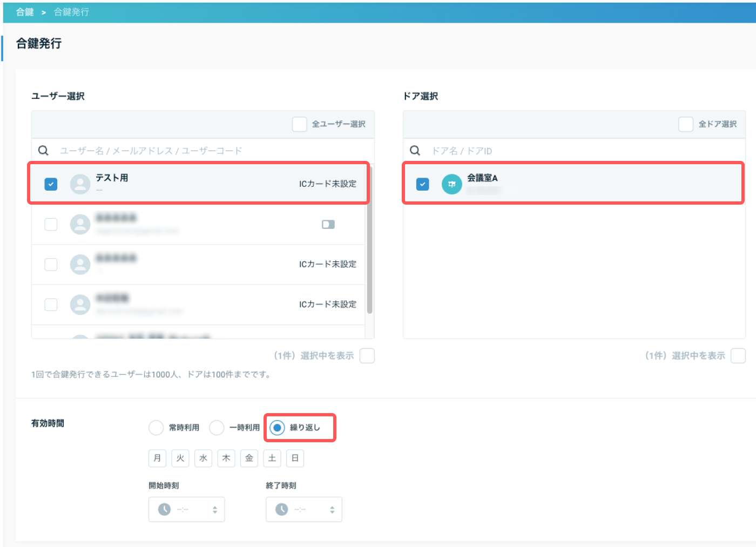This screenshot has width=756, height=547.
Task: Check the 全ユーザー選択 checkbox
Action: coord(300,124)
